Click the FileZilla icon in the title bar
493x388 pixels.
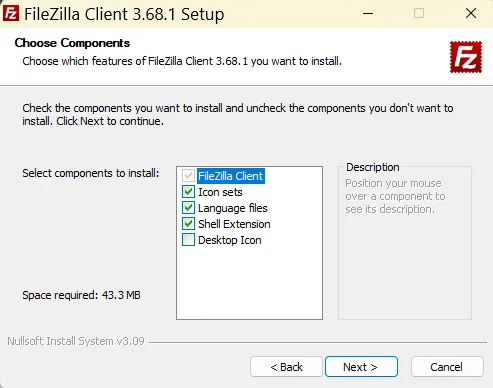[x=11, y=14]
